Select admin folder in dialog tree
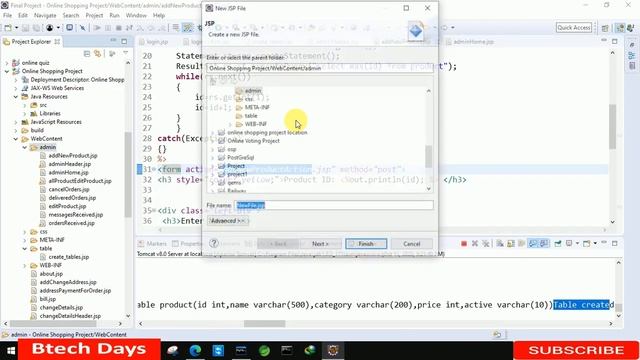 [249, 91]
